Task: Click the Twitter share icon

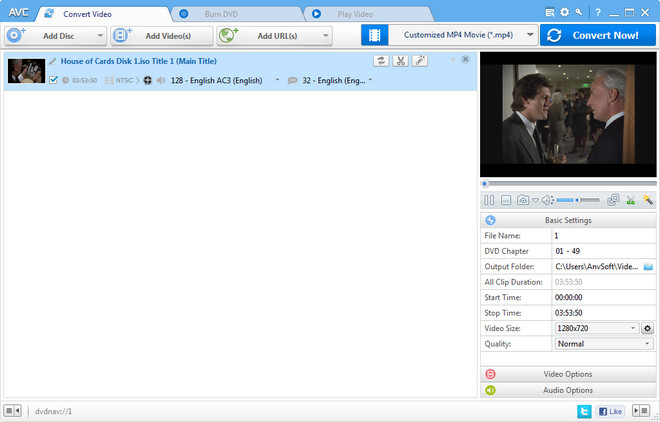Action: click(x=584, y=411)
